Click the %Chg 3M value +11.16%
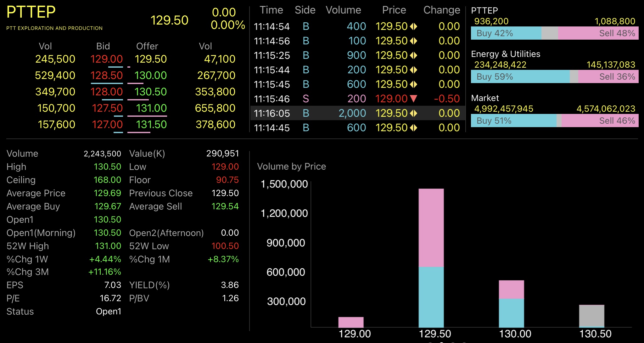The width and height of the screenshot is (644, 343). [x=104, y=272]
